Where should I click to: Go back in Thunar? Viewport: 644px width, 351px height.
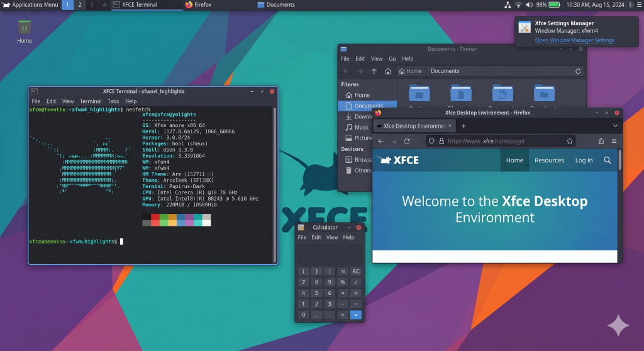click(x=347, y=71)
